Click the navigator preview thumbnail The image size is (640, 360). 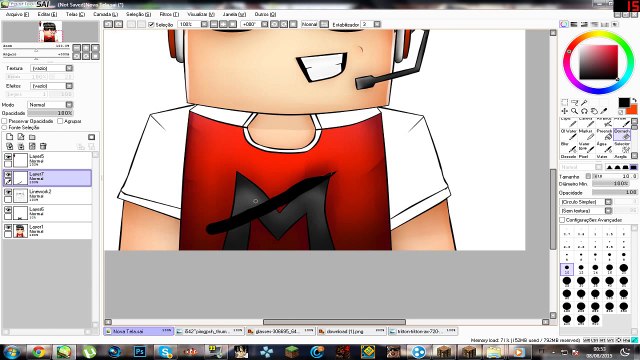pyautogui.click(x=51, y=32)
